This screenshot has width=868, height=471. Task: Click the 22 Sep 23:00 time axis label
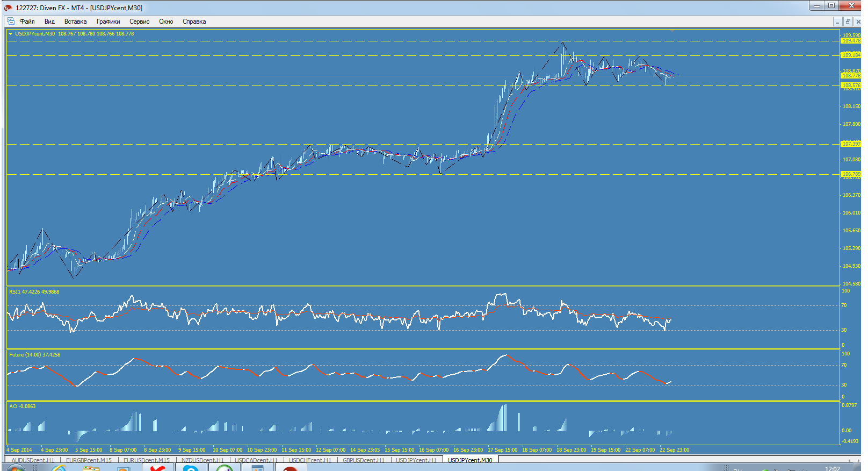[674, 450]
